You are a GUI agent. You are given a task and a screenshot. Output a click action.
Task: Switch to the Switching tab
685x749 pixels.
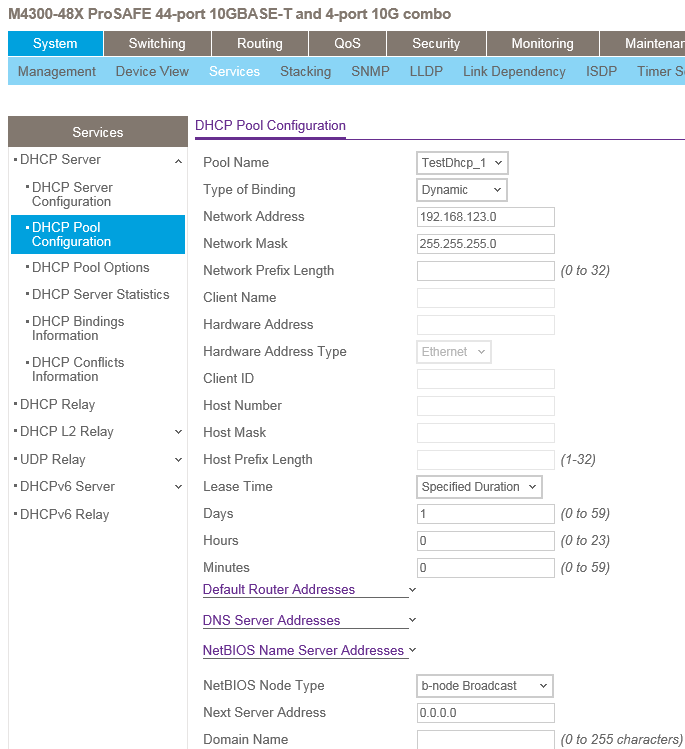(157, 44)
